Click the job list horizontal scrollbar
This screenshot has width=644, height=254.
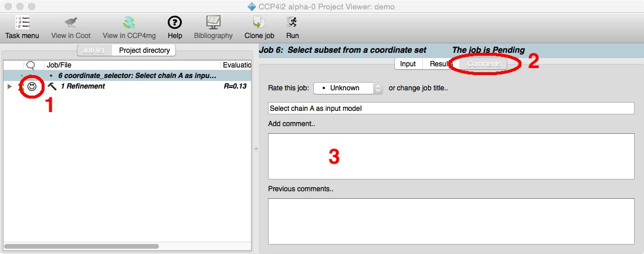pos(82,246)
